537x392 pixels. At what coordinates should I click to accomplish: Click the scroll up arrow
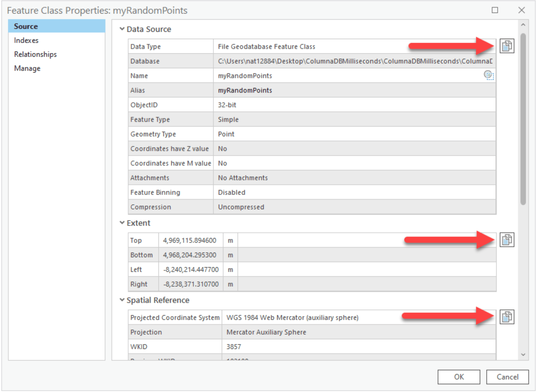coord(523,25)
